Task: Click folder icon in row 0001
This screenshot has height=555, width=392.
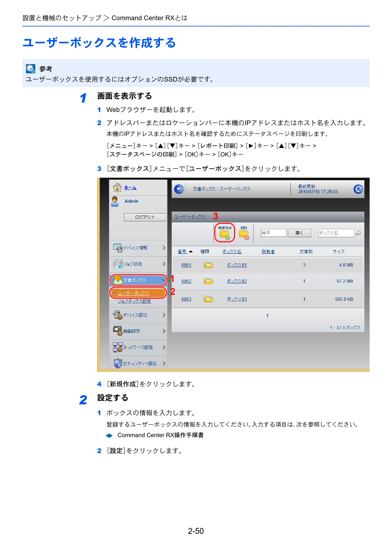Action: point(208,265)
